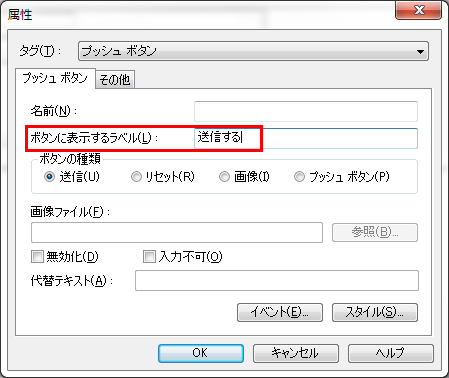
Task: Switch to the プッシュ ボタン tab
Action: click(x=55, y=79)
